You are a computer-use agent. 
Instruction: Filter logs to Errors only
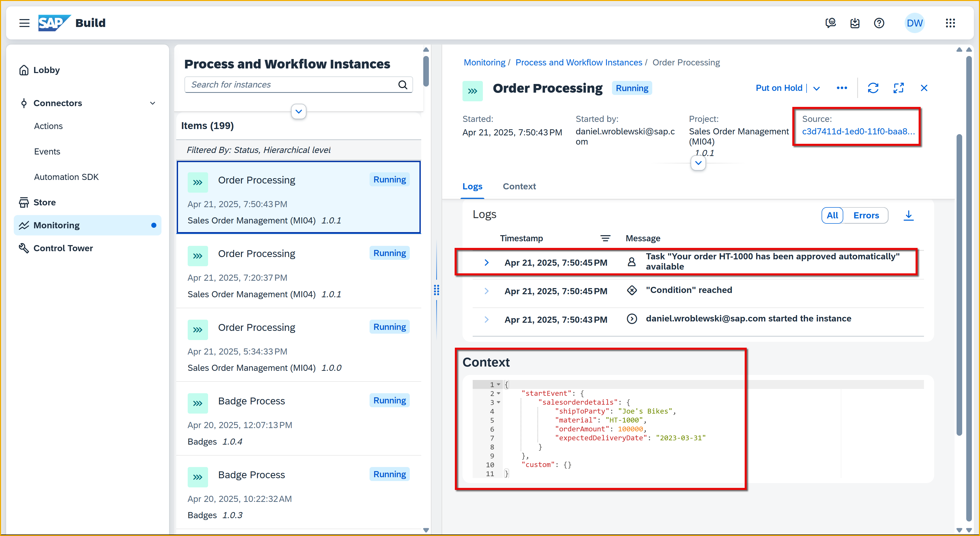click(x=866, y=215)
